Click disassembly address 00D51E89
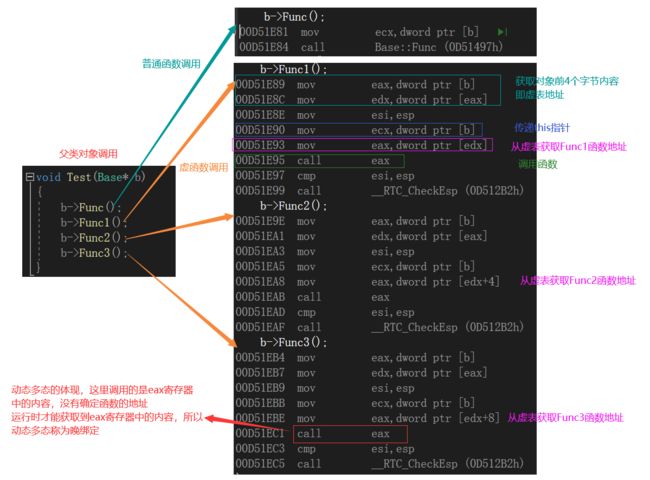 (260, 85)
